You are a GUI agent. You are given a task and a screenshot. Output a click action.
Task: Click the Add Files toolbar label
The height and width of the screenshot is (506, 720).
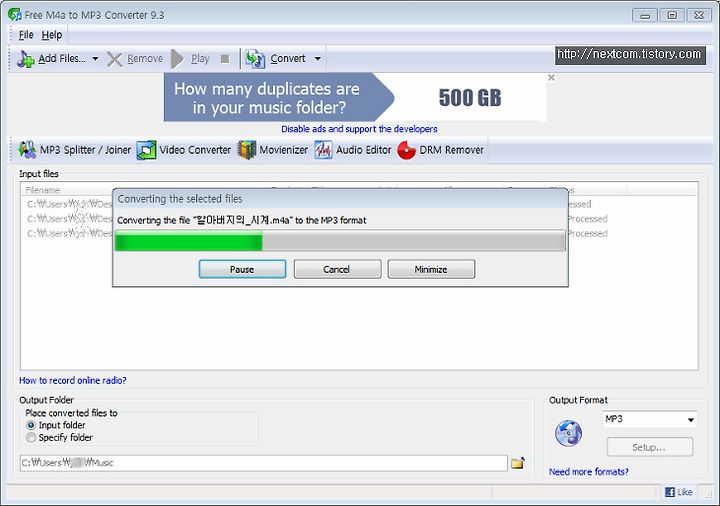coord(62,59)
